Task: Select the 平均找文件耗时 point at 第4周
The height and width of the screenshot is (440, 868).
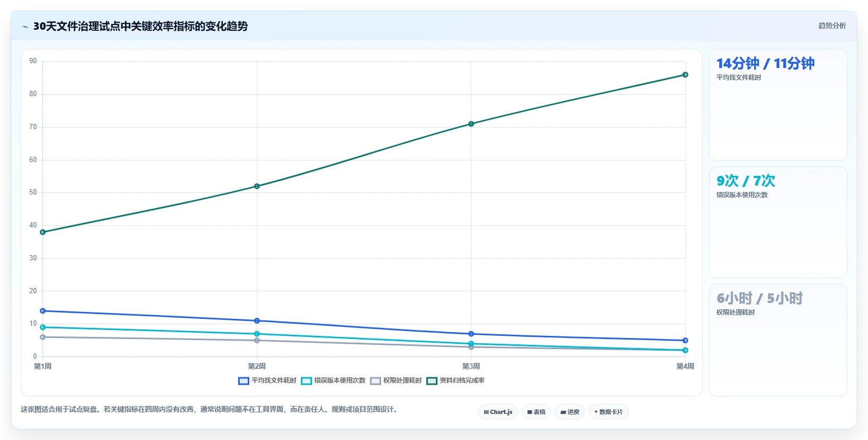Action: (685, 341)
